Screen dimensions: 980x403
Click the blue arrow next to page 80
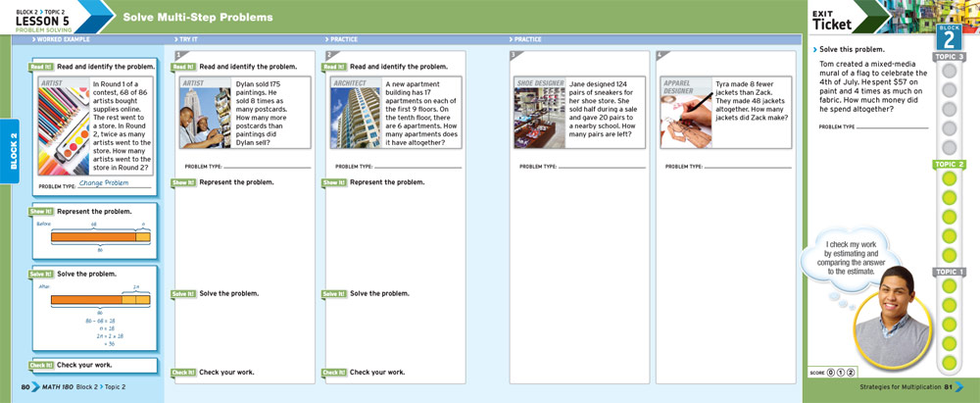[35, 387]
